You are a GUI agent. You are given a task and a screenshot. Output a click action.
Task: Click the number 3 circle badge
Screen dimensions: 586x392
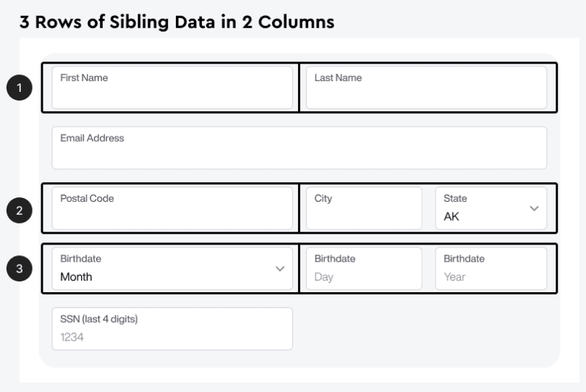click(19, 269)
